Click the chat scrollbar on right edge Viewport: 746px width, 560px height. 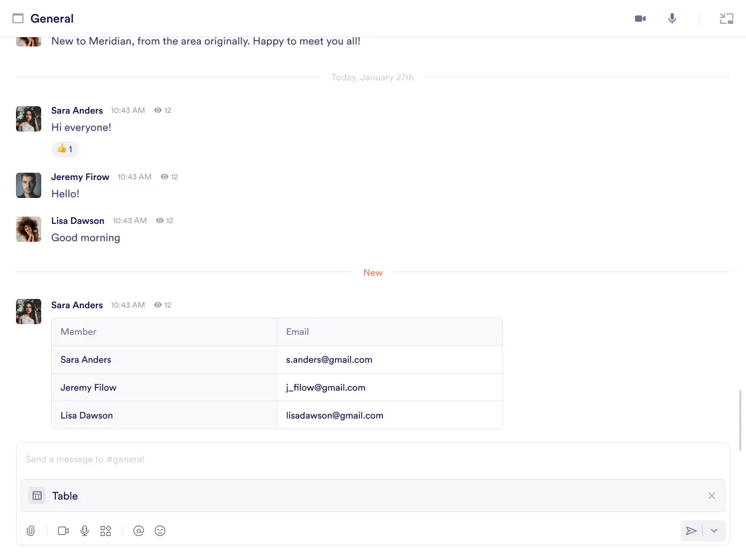point(740,412)
